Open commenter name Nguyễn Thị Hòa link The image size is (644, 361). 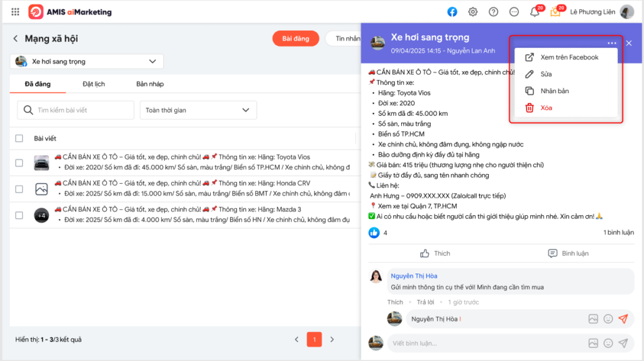[x=414, y=276]
